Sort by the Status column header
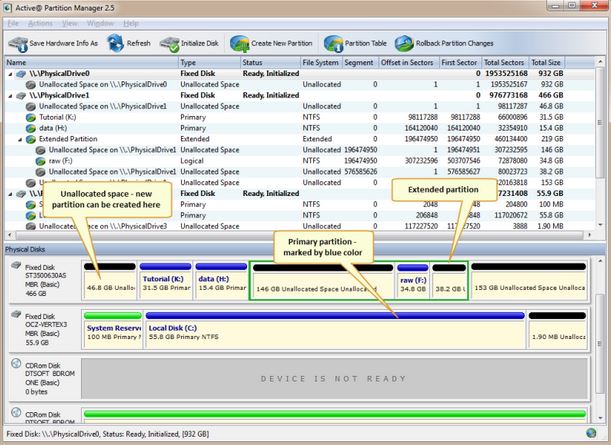This screenshot has width=611, height=445. (270, 62)
